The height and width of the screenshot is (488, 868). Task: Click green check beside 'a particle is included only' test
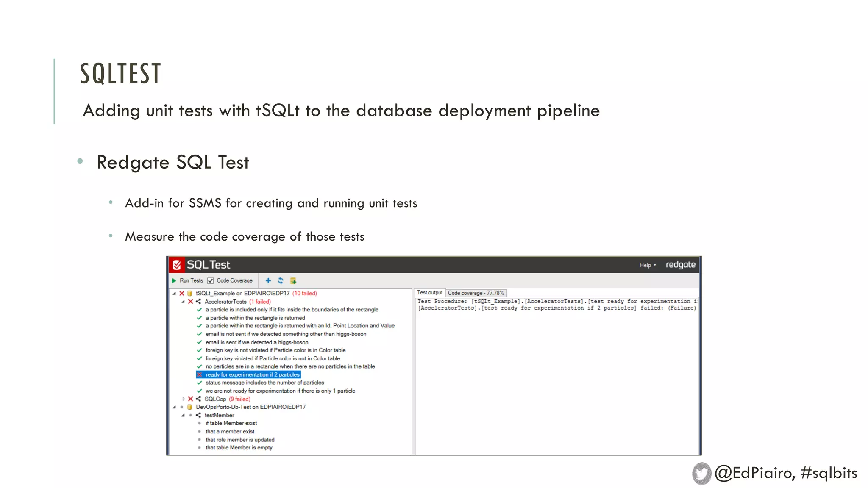click(x=199, y=310)
